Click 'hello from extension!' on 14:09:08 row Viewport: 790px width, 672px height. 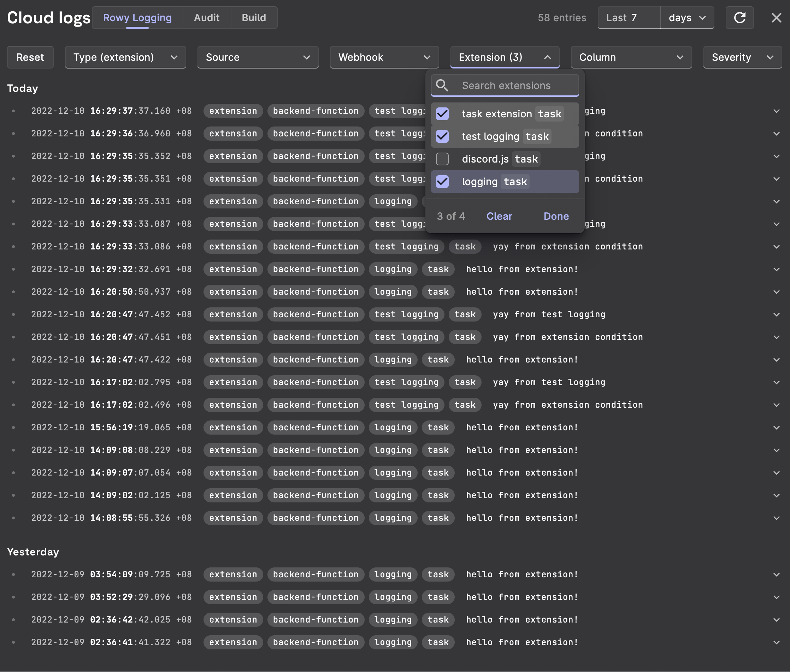[x=522, y=450]
